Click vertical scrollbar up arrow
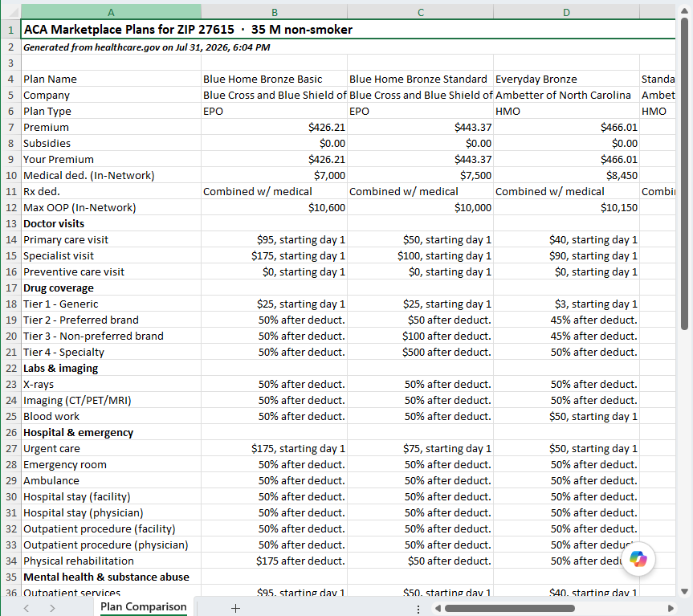The width and height of the screenshot is (693, 616). click(685, 10)
